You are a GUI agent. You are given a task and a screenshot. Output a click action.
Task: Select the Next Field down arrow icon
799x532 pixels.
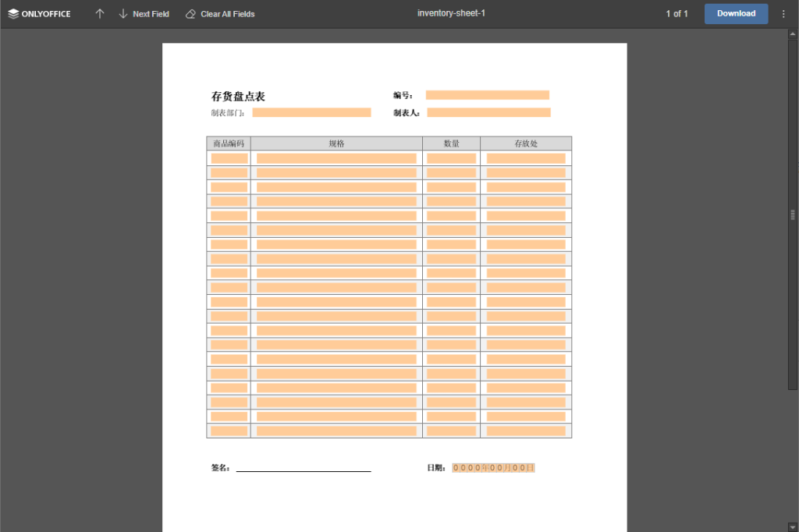pos(123,13)
